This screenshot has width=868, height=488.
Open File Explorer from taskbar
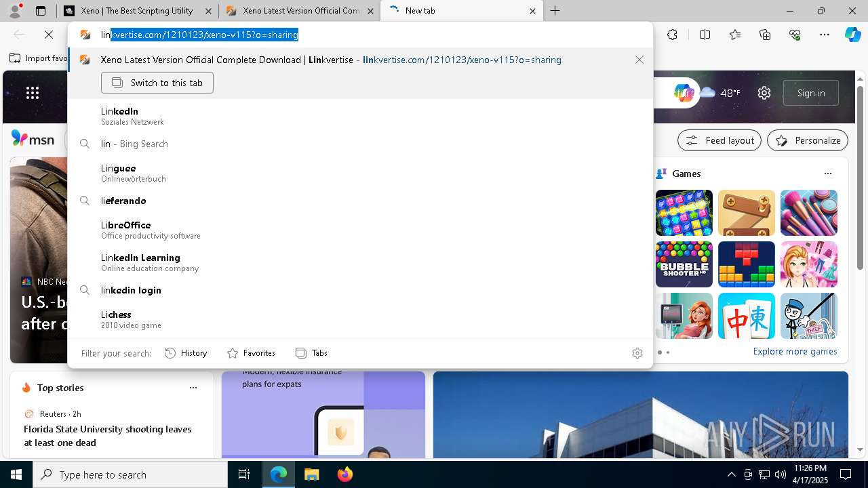point(311,474)
